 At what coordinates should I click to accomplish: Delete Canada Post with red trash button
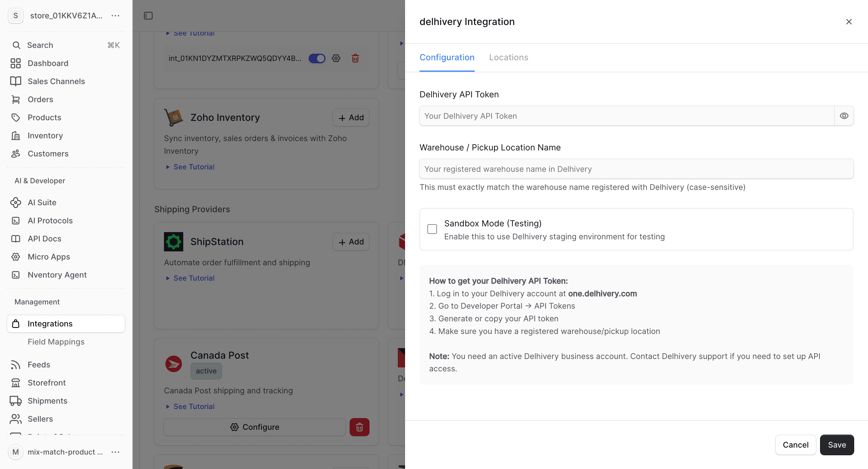coord(359,427)
